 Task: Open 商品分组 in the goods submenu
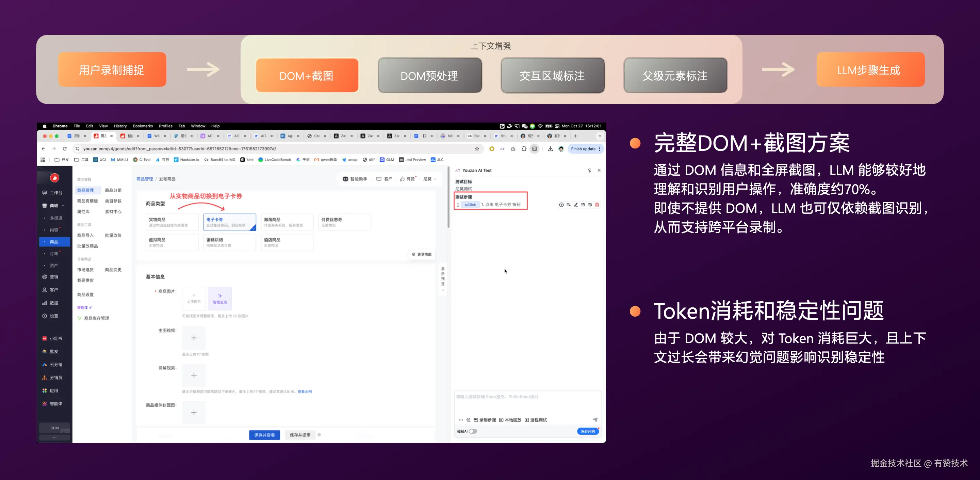point(113,190)
